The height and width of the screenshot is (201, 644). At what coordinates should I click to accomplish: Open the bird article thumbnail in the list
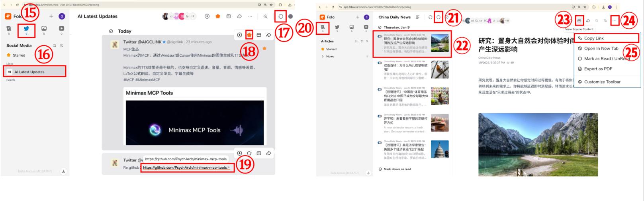[x=440, y=70]
